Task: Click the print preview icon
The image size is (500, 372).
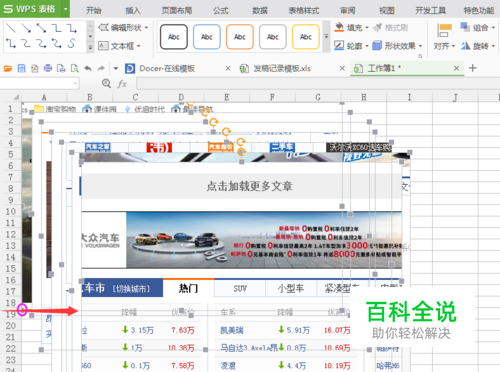Action: pyautogui.click(x=75, y=69)
